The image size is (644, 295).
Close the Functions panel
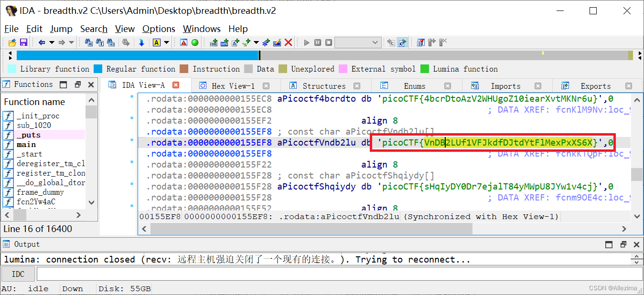tap(91, 84)
